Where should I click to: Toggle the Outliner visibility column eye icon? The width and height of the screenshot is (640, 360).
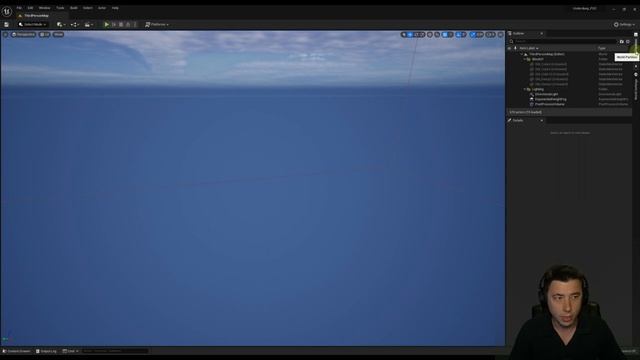509,48
